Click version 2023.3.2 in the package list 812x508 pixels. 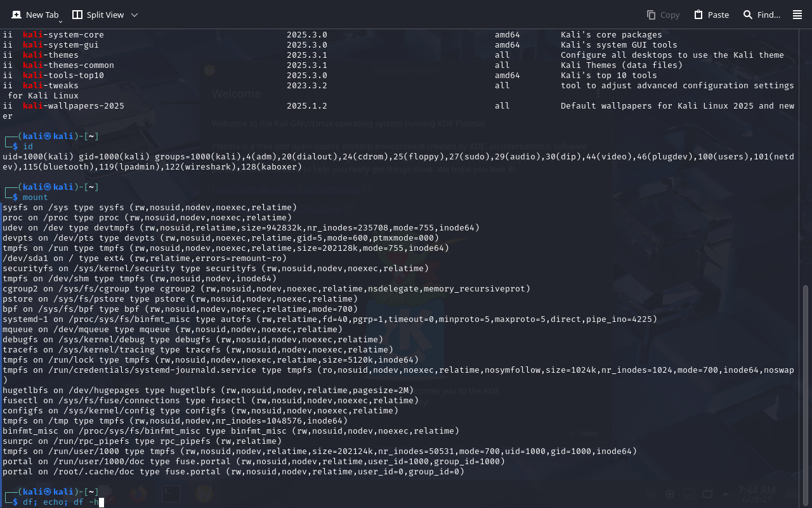307,86
